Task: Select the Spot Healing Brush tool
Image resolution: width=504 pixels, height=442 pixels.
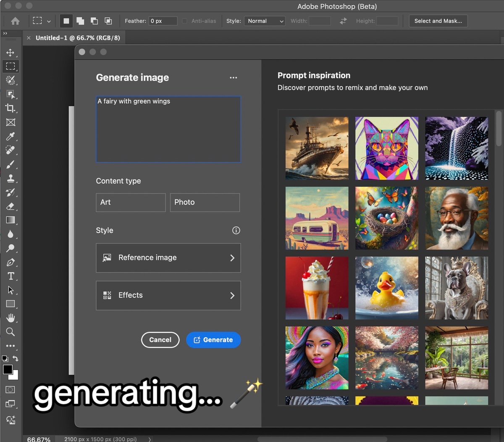Action: 10,150
